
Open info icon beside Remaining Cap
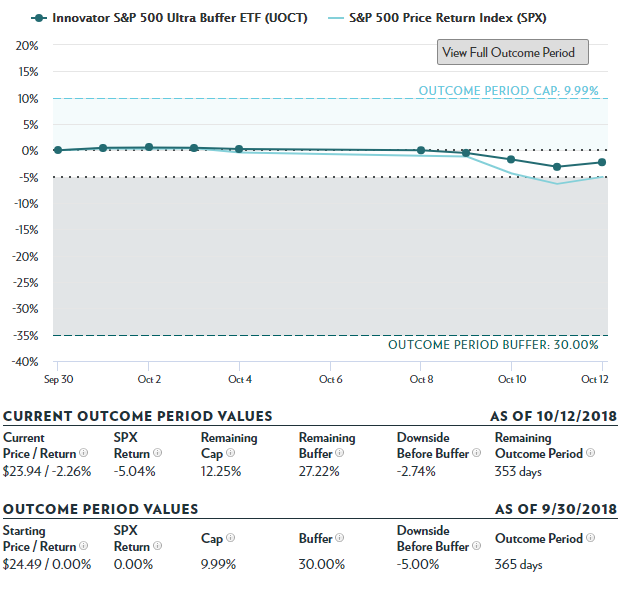click(x=230, y=453)
